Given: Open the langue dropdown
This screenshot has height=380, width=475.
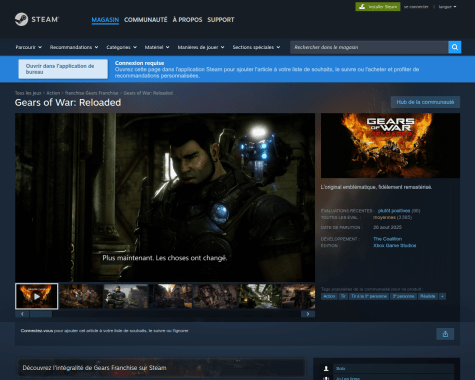Looking at the screenshot, I should [447, 7].
